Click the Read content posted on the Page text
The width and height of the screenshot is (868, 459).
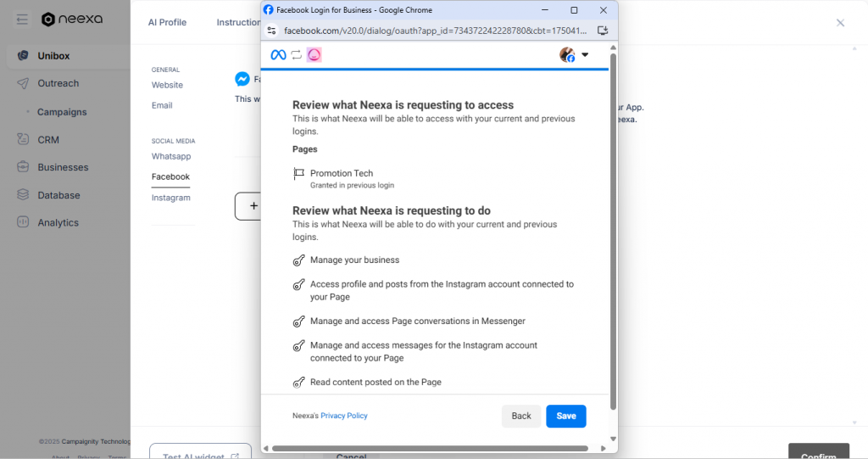tap(376, 382)
